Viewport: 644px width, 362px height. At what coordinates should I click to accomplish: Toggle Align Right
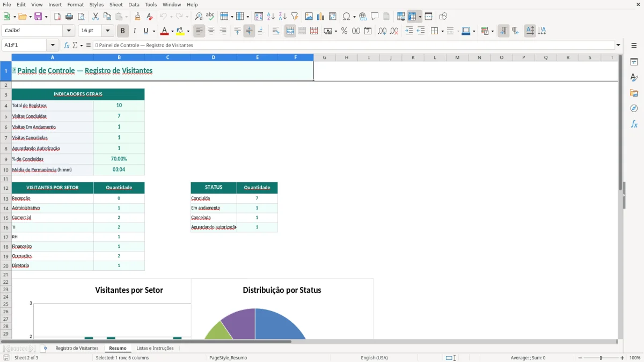pyautogui.click(x=223, y=31)
